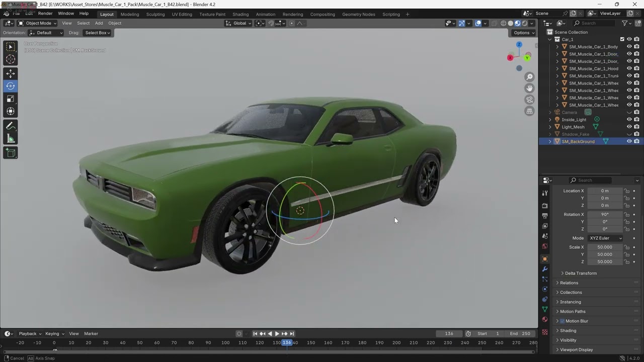The height and width of the screenshot is (362, 644).
Task: Open the Object Mode dropdown
Action: [38, 23]
